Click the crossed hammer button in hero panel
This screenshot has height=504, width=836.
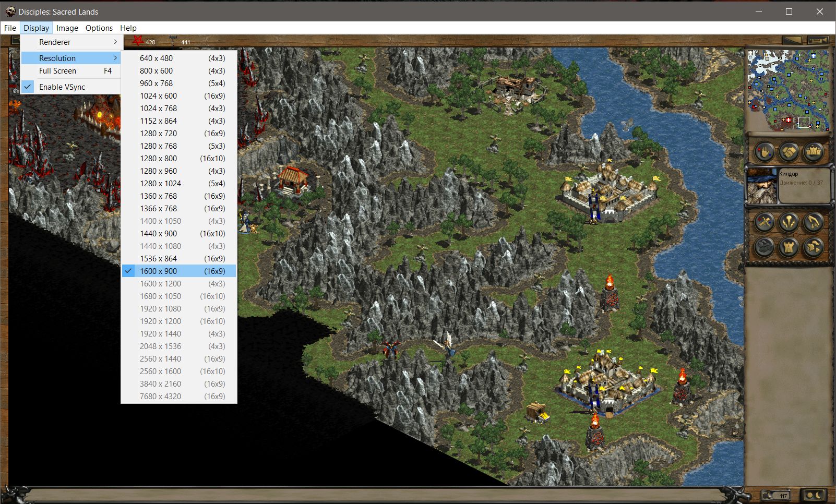[765, 222]
